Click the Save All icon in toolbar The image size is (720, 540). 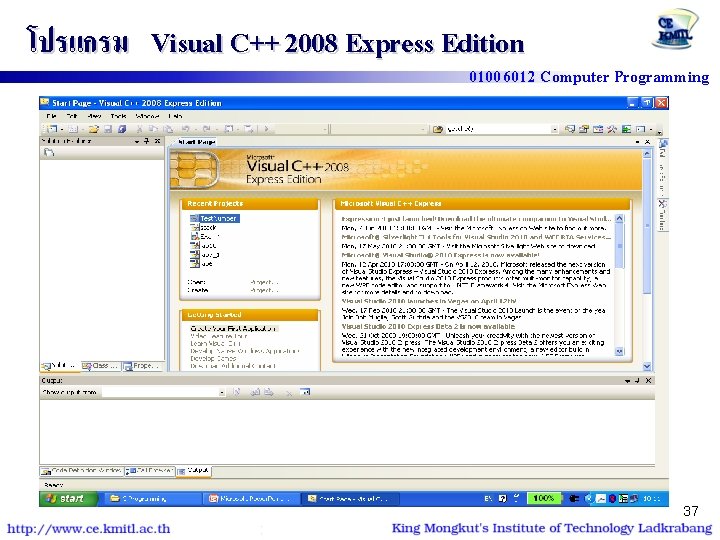click(122, 129)
